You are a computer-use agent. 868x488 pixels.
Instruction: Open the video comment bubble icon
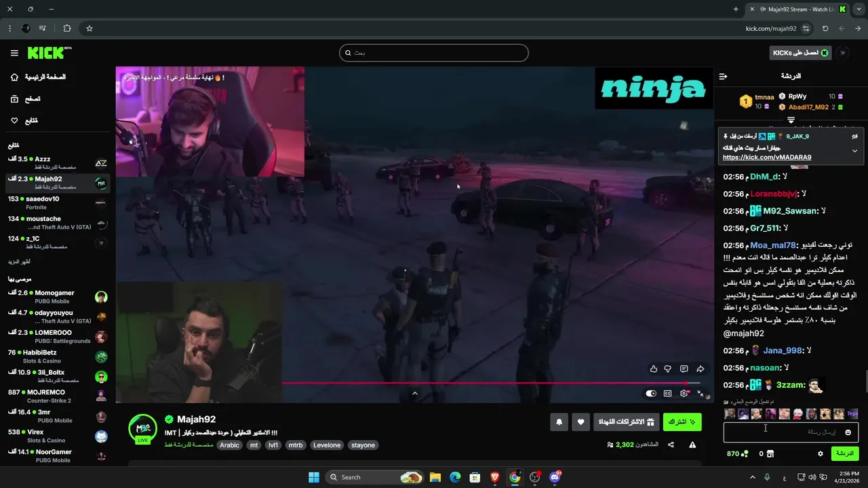684,369
